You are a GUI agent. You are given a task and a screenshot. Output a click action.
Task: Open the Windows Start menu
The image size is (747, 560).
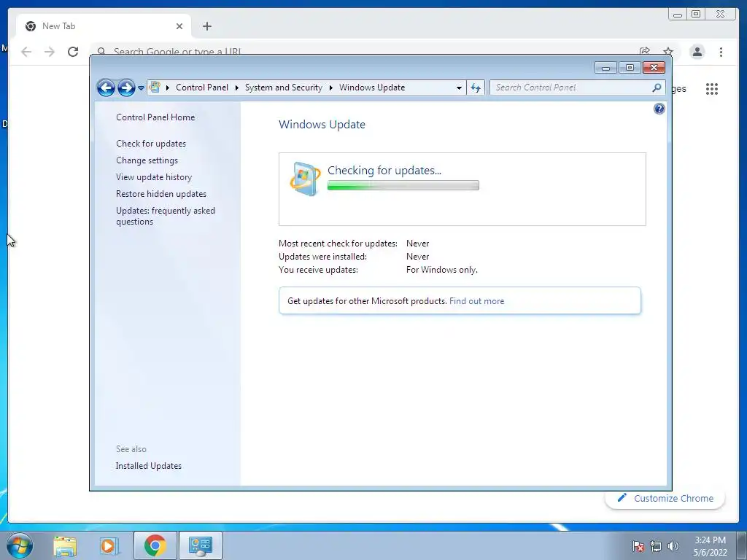pos(20,545)
